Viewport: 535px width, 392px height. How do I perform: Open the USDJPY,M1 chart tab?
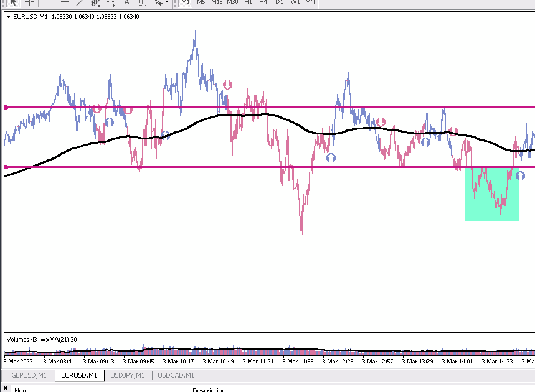[127, 375]
